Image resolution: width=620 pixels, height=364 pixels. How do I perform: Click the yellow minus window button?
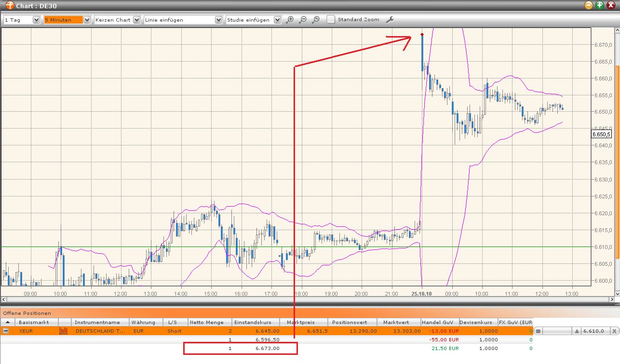[x=589, y=5]
